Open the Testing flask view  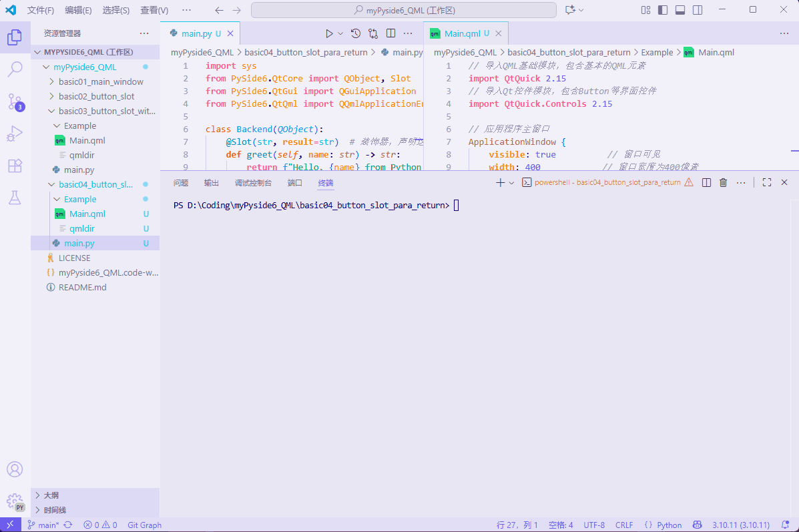click(15, 198)
